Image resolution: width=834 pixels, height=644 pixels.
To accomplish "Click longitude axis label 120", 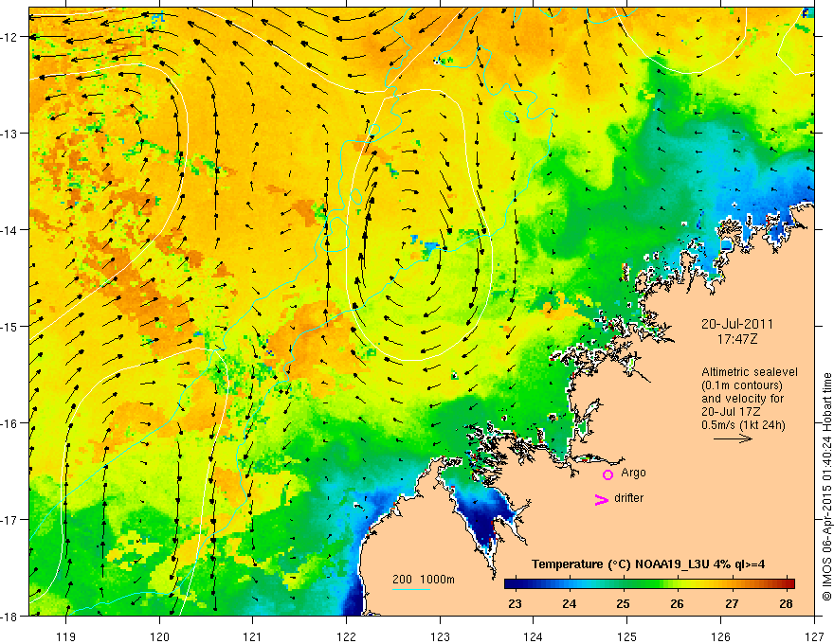I will tap(159, 636).
